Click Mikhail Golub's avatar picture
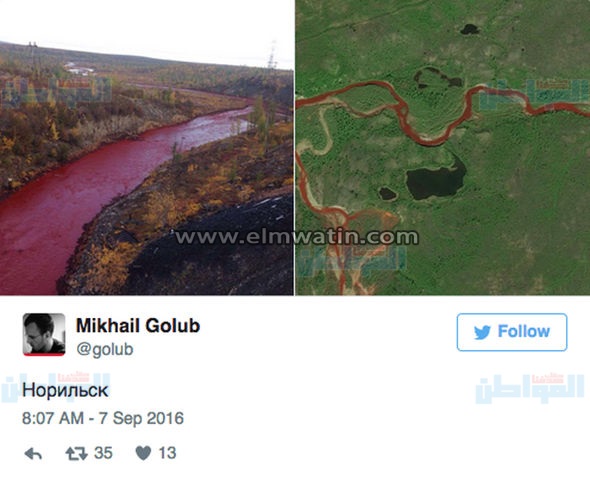 44,334
